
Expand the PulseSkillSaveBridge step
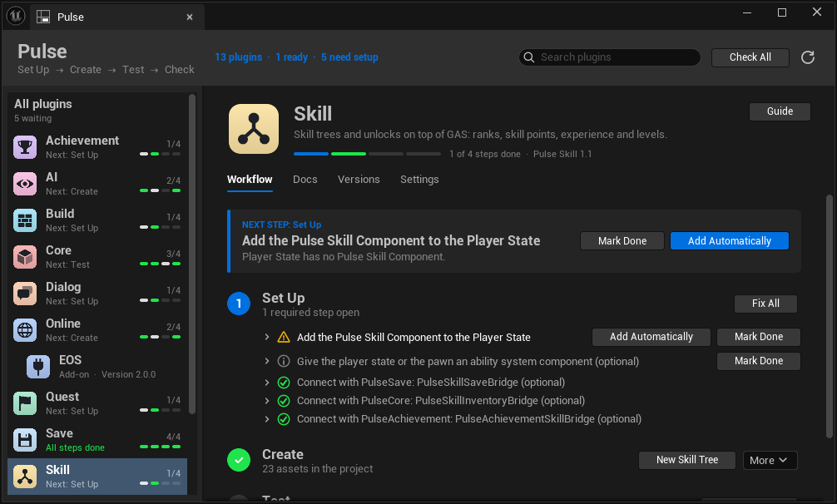(x=267, y=383)
